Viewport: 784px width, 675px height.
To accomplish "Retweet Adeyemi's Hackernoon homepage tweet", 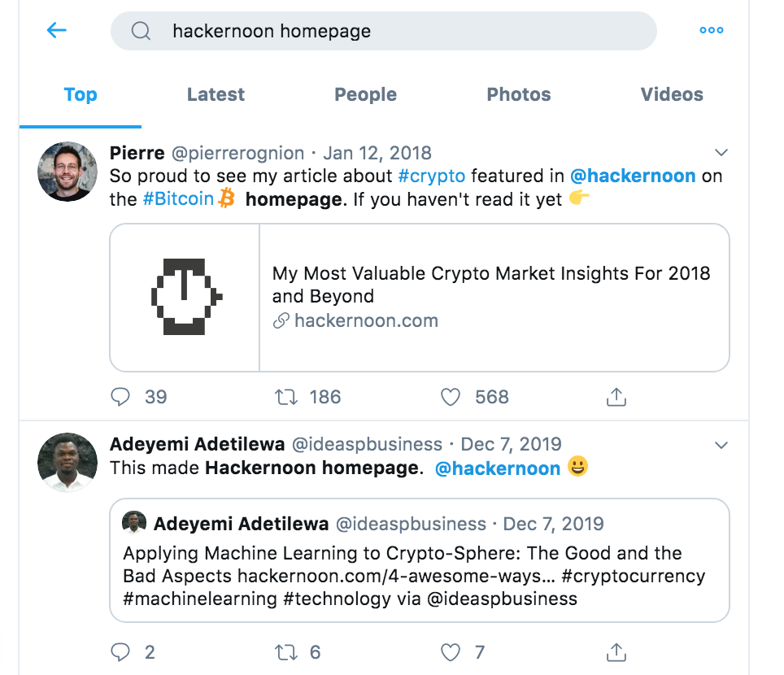I will click(x=286, y=651).
